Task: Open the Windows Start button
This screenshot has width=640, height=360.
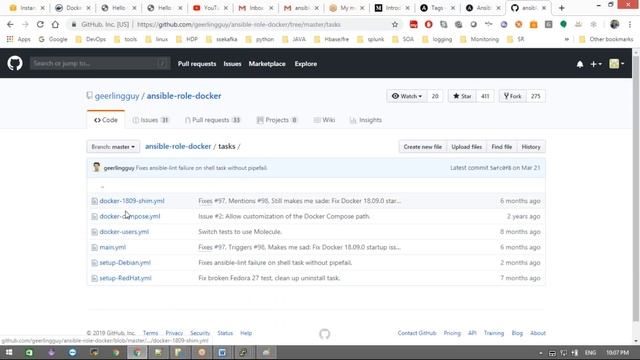Action: [9, 352]
